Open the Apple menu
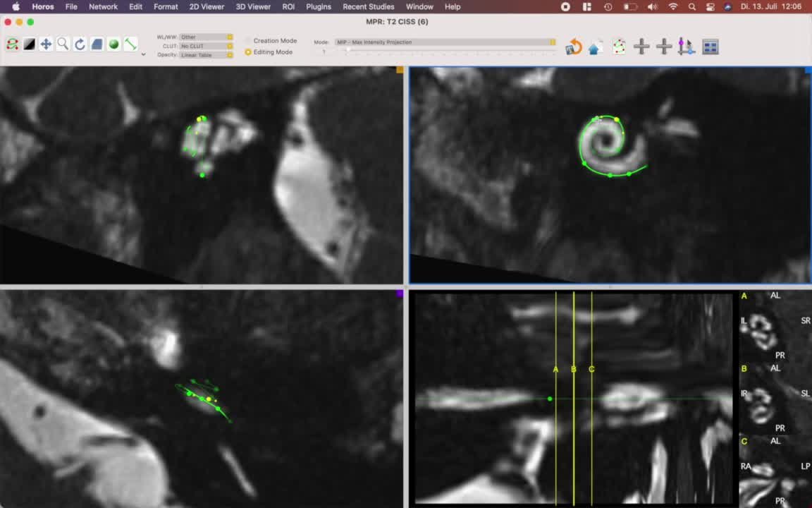Viewport: 812px width, 508px height. [16, 7]
